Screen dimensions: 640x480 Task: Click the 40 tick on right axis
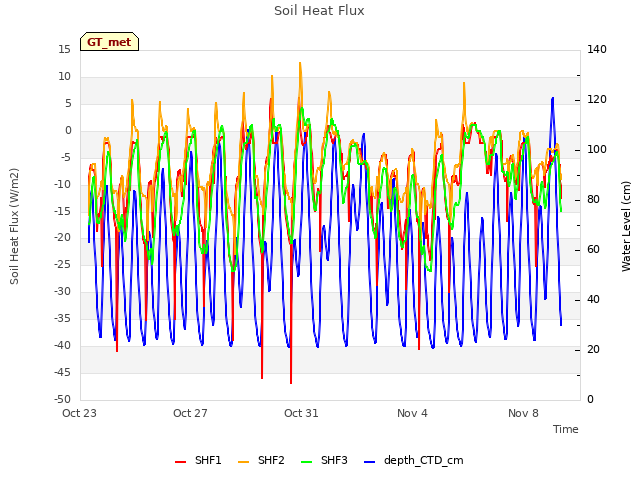(593, 300)
